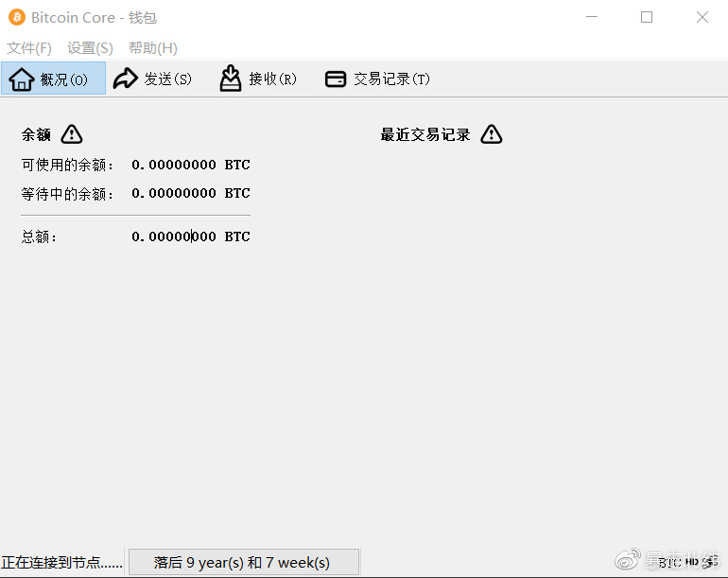This screenshot has height=578, width=728.
Task: Click the BTC unit selector in status bar
Action: pyautogui.click(x=669, y=562)
